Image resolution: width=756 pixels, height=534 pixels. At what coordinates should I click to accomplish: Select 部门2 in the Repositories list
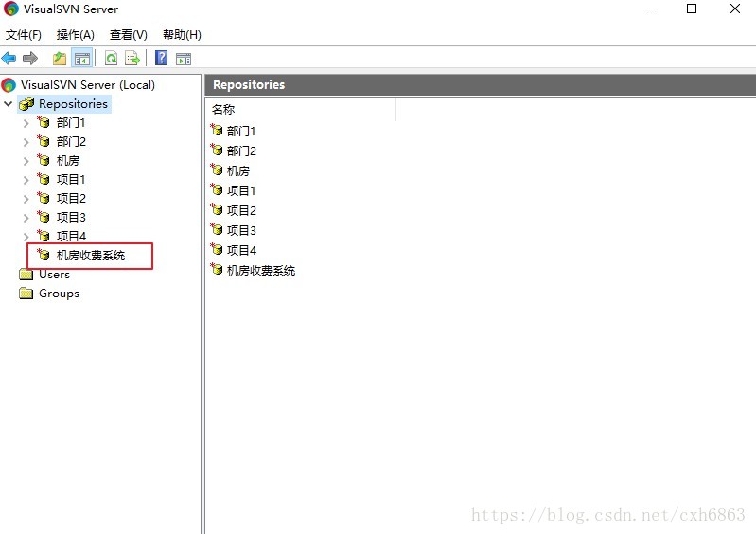pos(241,151)
